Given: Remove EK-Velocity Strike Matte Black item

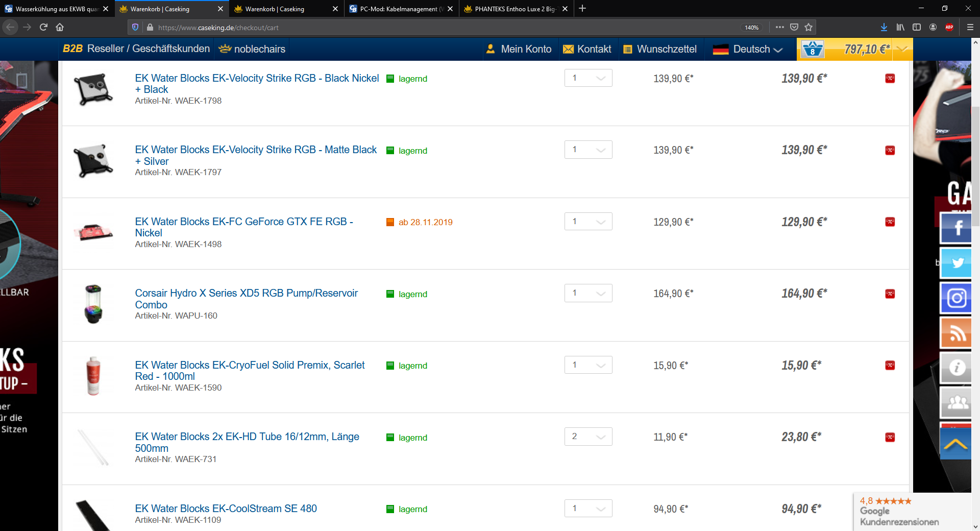Looking at the screenshot, I should [x=890, y=150].
